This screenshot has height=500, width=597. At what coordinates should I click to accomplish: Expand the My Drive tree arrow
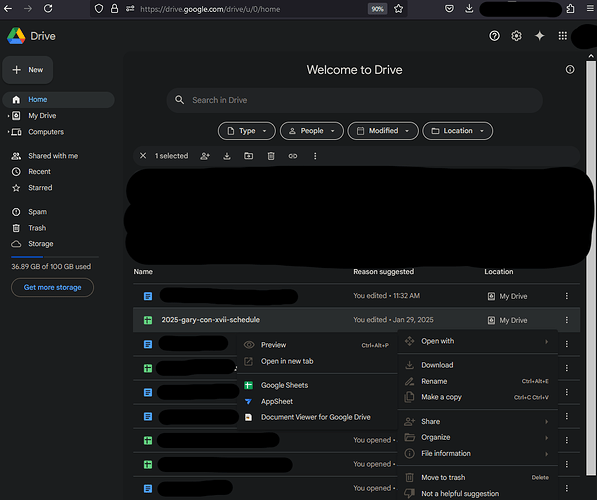(8, 116)
